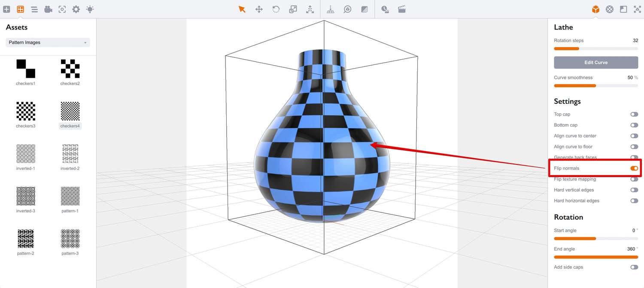
Task: Select the inverted-3 pattern thumbnail
Action: [26, 196]
